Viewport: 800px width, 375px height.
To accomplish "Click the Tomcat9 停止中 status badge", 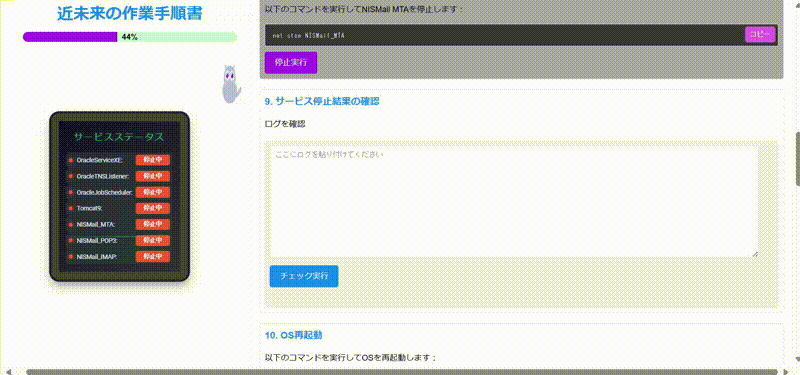I will 153,208.
